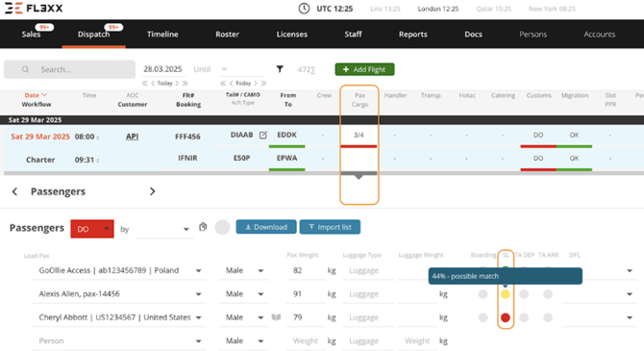Screen dimensions: 644x351
Task: Click the 28.03.2025 date field
Action: tap(162, 69)
